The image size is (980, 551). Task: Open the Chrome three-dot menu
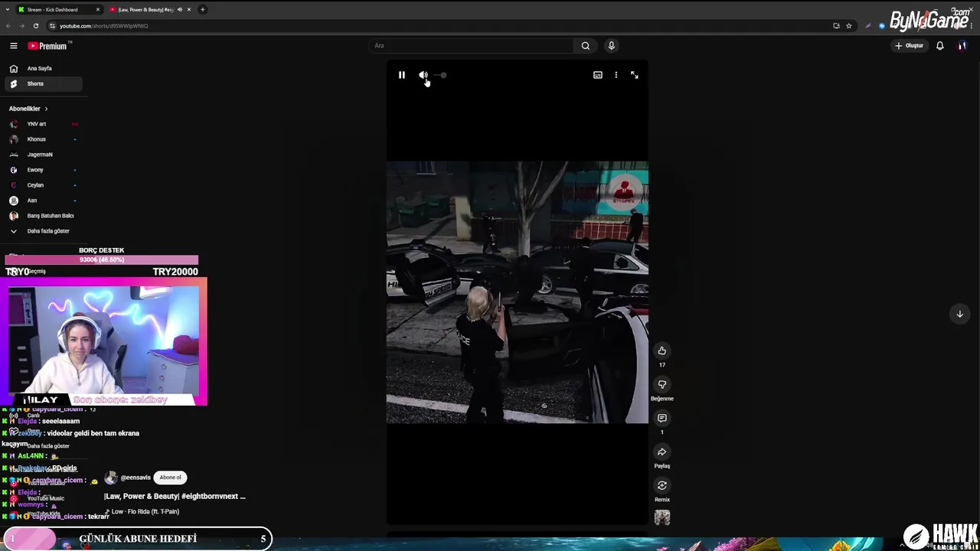971,26
